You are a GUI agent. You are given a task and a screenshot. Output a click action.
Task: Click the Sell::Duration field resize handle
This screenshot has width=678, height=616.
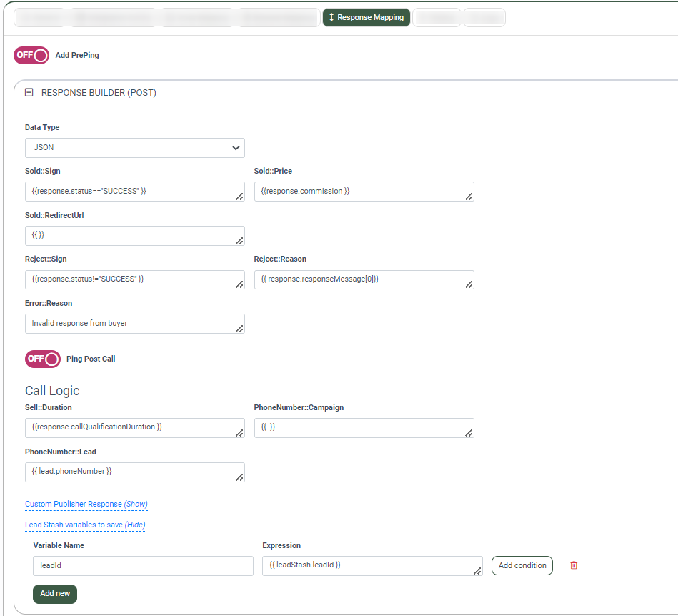239,434
